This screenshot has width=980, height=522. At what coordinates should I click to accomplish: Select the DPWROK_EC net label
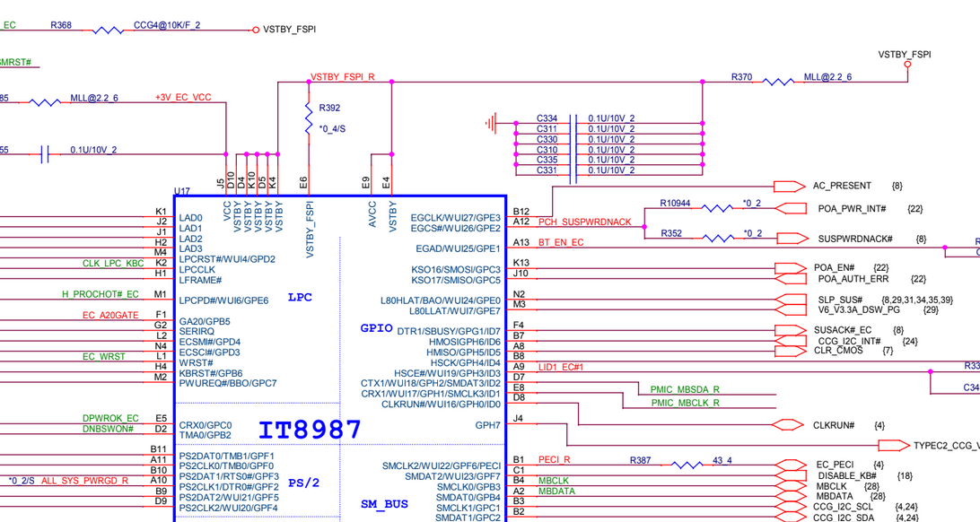pyautogui.click(x=110, y=418)
